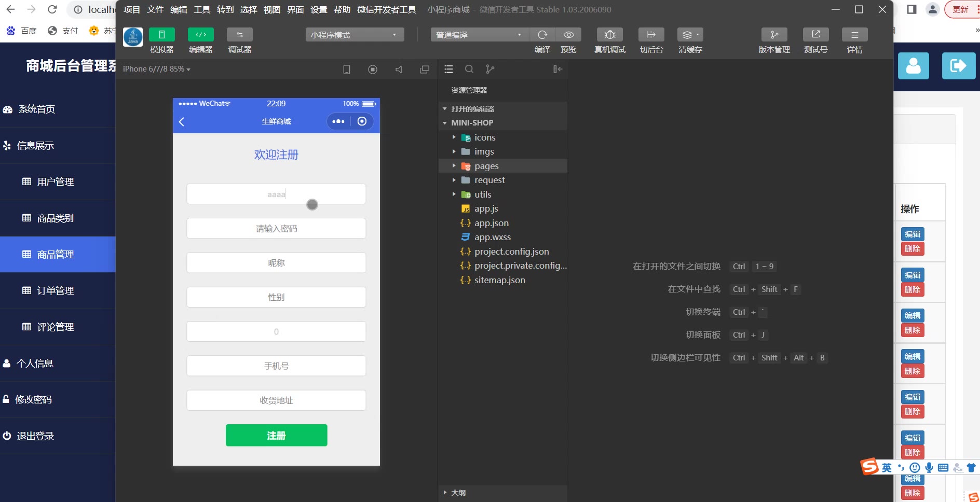Click the compile refresh icon
The height and width of the screenshot is (502, 980).
[542, 35]
